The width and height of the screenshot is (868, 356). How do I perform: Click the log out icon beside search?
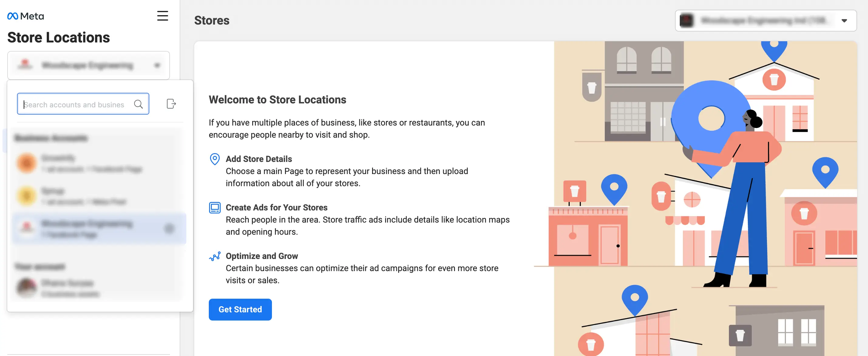click(171, 104)
